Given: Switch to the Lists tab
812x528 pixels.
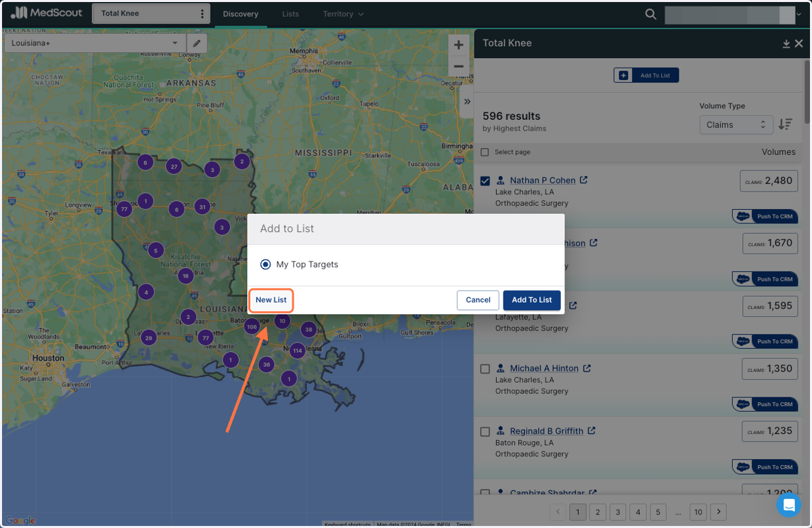Looking at the screenshot, I should (x=291, y=14).
